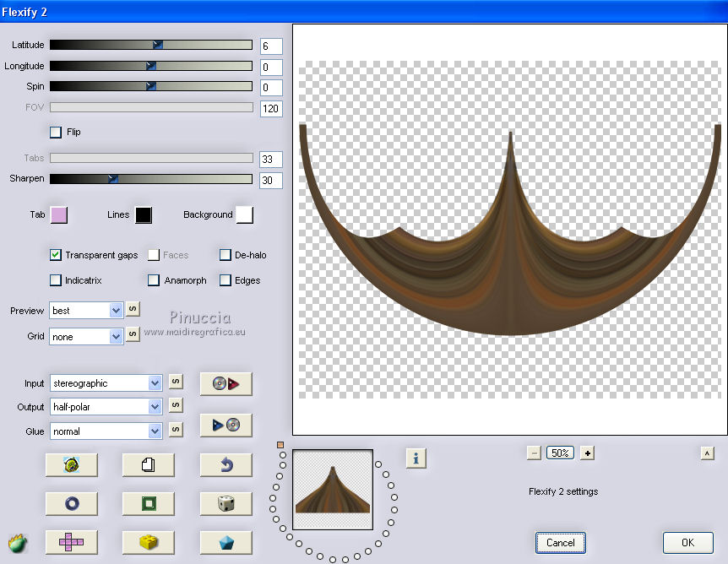Click the zoom out minus button
The width and height of the screenshot is (728, 564).
[534, 453]
